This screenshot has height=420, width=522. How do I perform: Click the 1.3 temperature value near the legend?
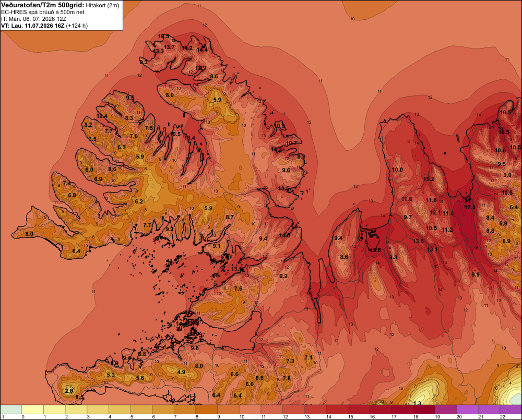tap(417, 403)
